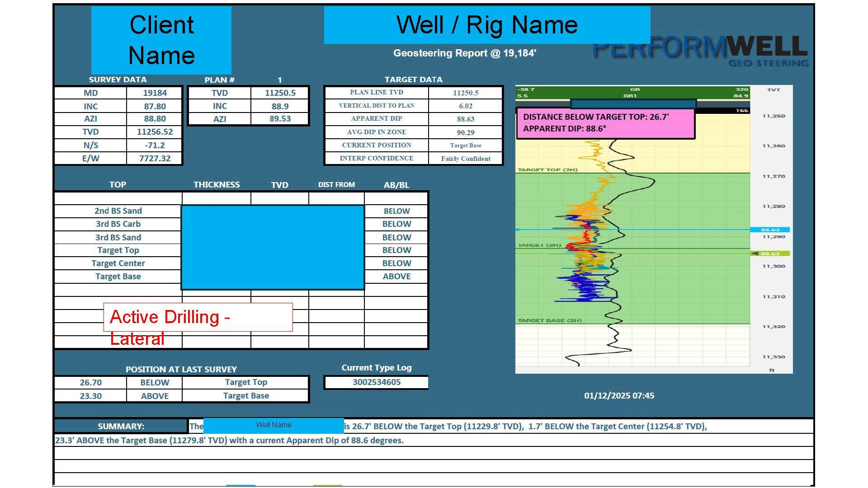Viewport: 868px width, 488px height.
Task: Select the Current Position value Target Base
Action: (x=465, y=145)
